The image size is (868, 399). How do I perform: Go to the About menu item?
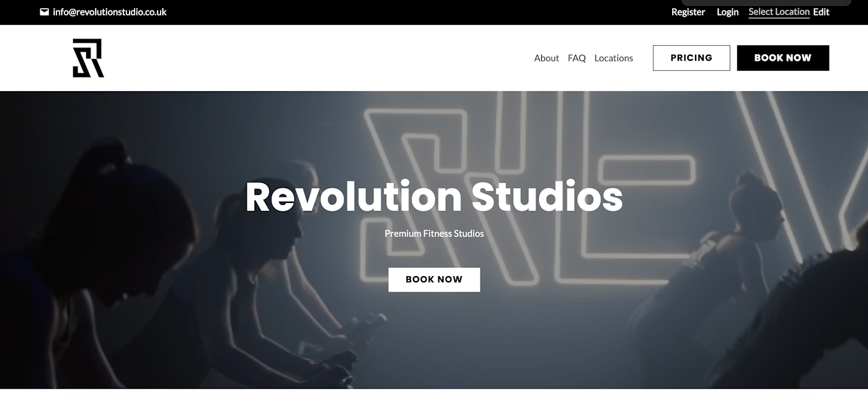pyautogui.click(x=546, y=58)
